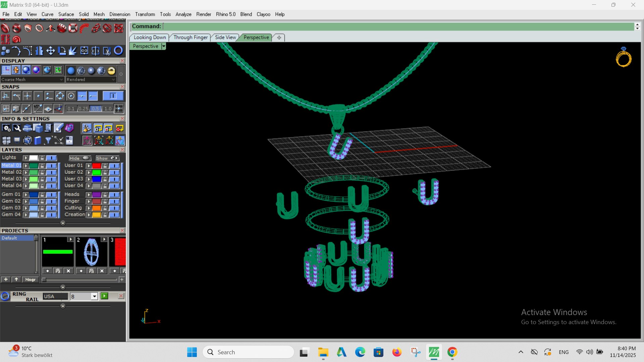This screenshot has width=644, height=362.
Task: Switch to the Through Finger tab
Action: 191,37
